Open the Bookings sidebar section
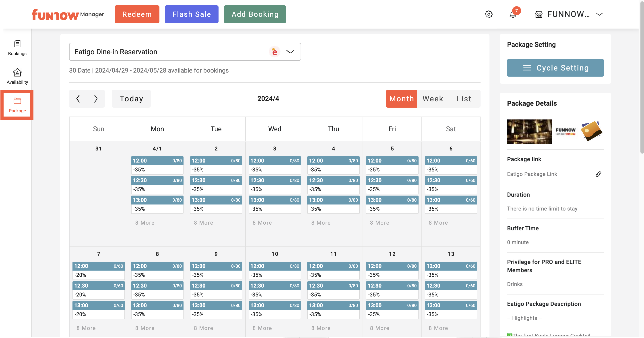Image resolution: width=644 pixels, height=338 pixels. pos(17,48)
